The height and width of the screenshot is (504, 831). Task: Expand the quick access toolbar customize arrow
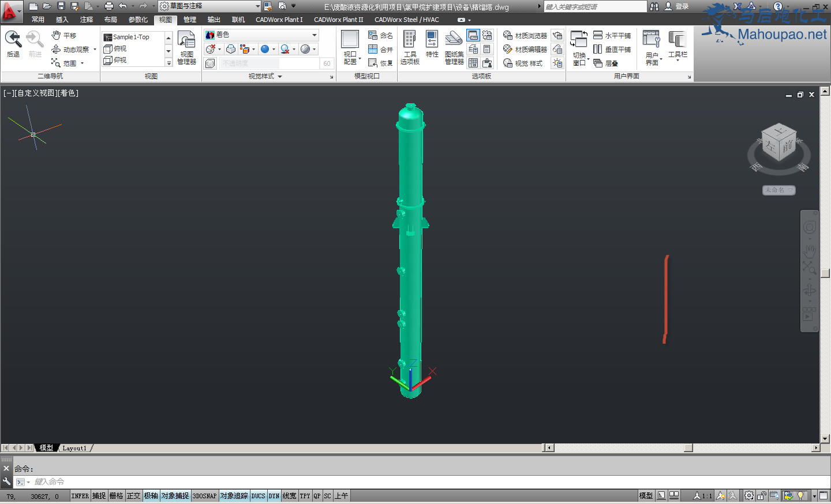tap(293, 6)
